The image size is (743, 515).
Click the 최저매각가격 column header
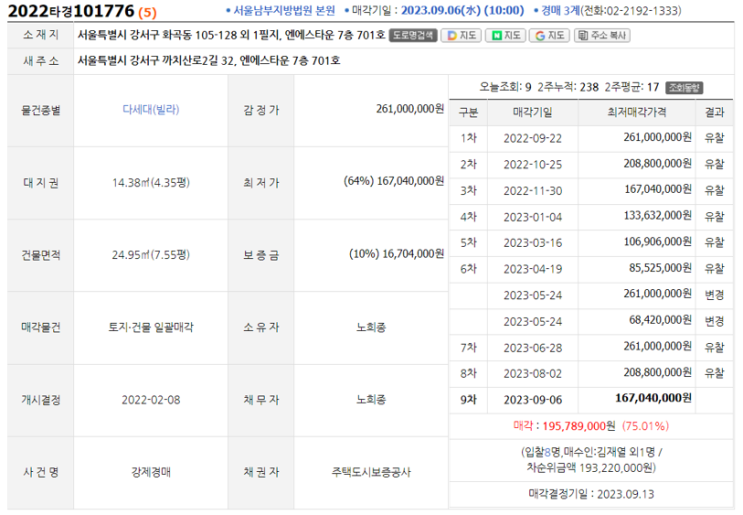pyautogui.click(x=637, y=112)
